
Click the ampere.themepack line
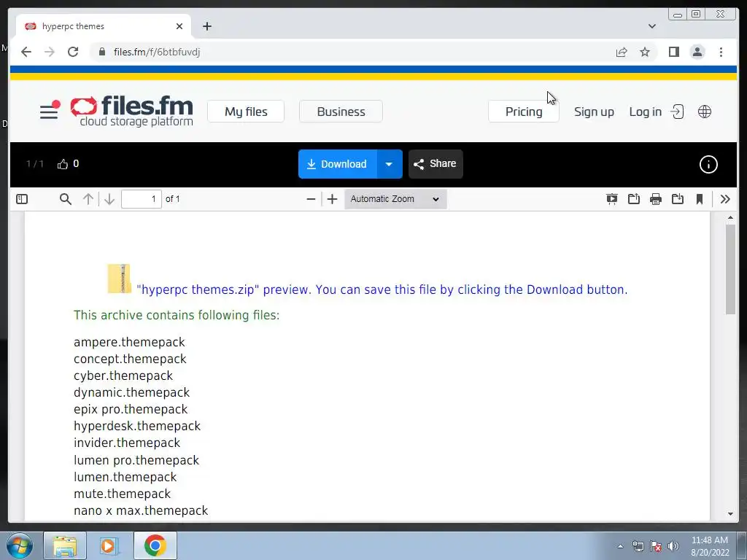click(x=129, y=343)
